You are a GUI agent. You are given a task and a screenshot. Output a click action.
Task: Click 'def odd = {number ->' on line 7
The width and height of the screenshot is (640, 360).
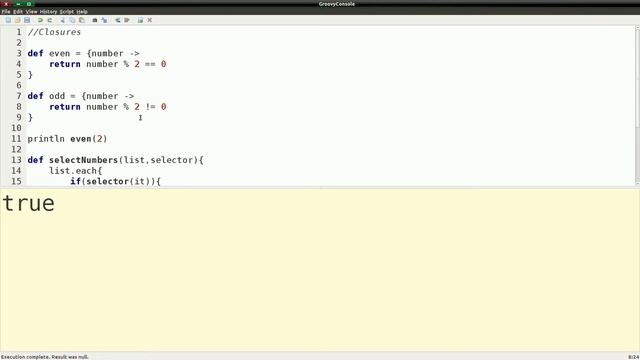pos(81,96)
